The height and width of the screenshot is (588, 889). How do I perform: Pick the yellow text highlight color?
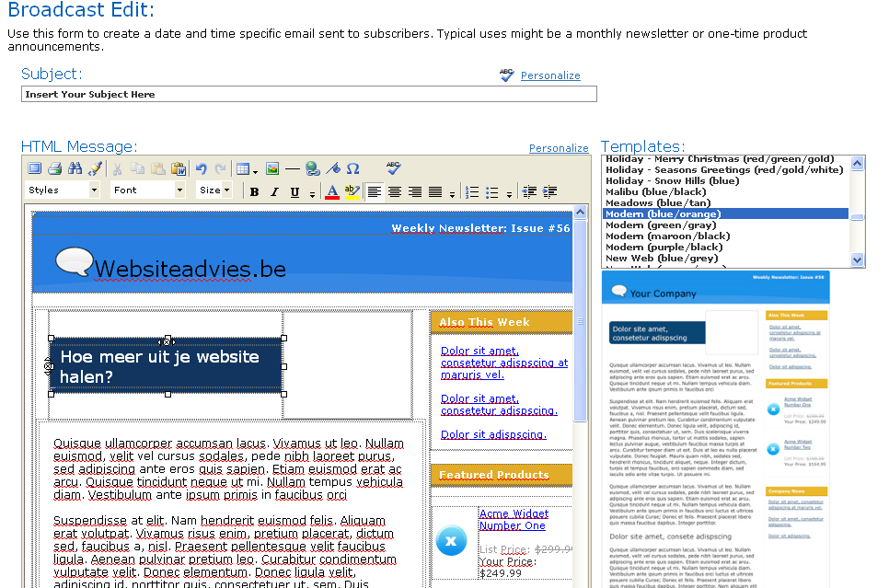pos(352,191)
